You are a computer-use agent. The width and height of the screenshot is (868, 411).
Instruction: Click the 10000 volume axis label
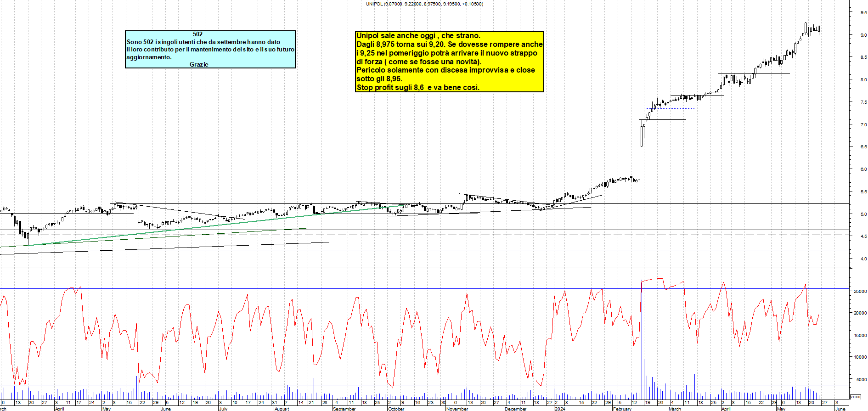pos(860,357)
